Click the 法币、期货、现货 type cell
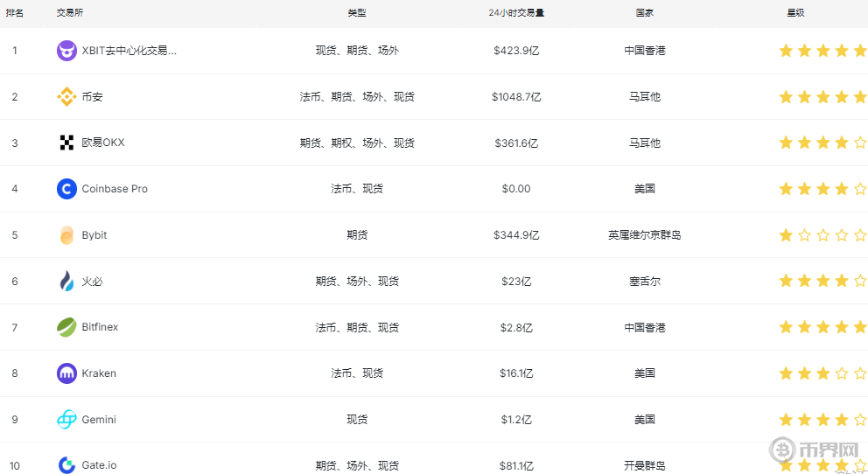The width and height of the screenshot is (868, 474). pyautogui.click(x=357, y=327)
